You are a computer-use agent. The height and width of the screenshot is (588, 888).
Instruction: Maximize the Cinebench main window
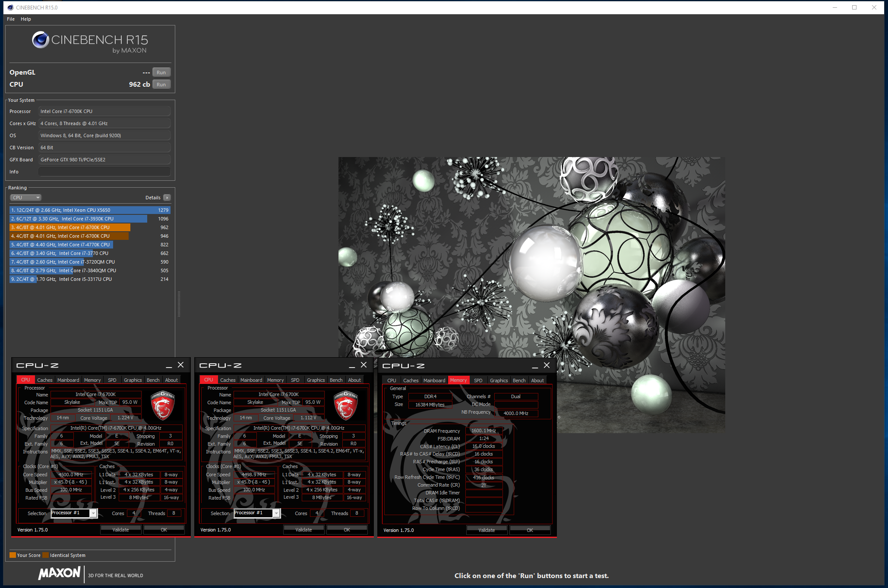tap(854, 7)
